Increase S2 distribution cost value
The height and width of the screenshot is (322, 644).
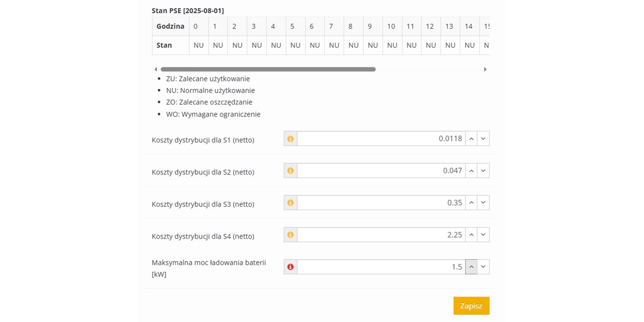click(x=471, y=171)
